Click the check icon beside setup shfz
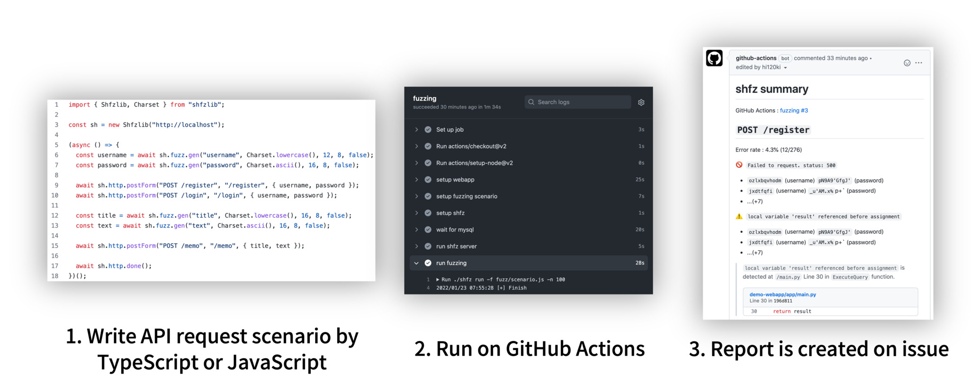This screenshot has height=386, width=980. (x=428, y=213)
